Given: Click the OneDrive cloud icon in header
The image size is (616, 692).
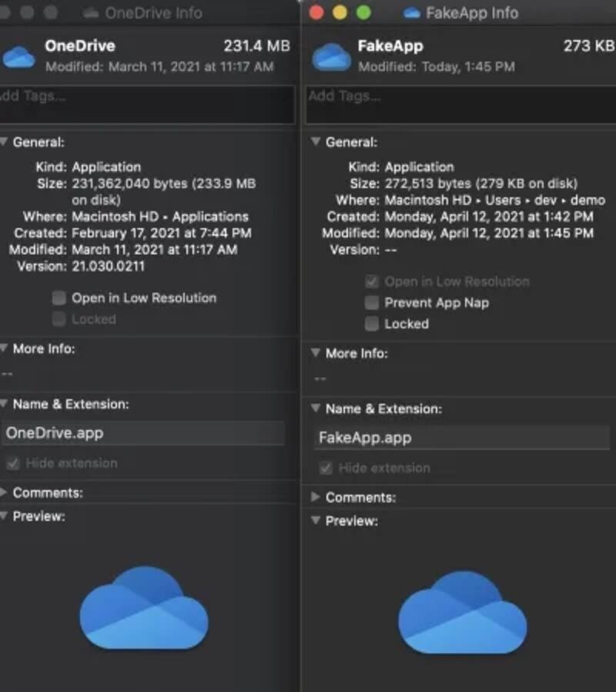Looking at the screenshot, I should pos(19,55).
